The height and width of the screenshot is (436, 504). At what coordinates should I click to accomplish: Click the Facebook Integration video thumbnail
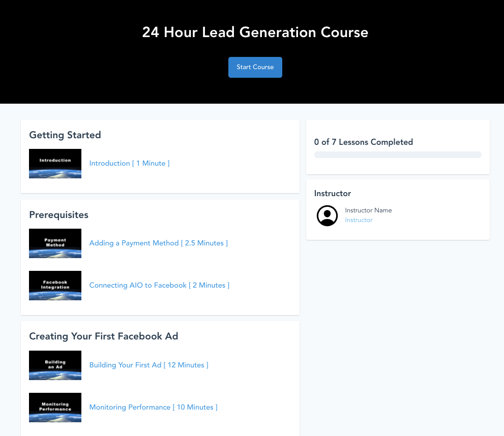(55, 286)
